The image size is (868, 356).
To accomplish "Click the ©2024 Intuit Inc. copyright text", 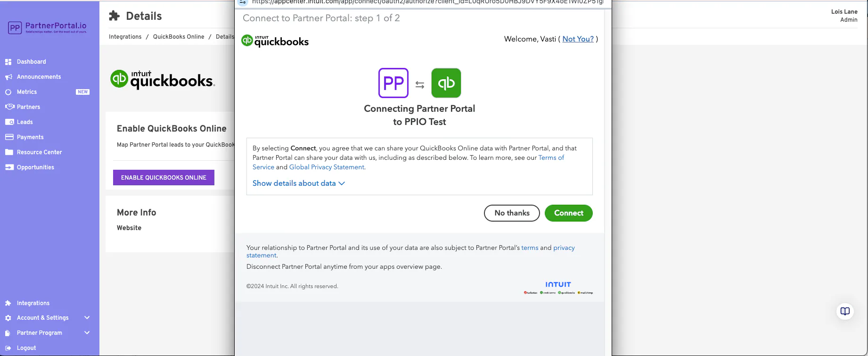I will point(292,286).
